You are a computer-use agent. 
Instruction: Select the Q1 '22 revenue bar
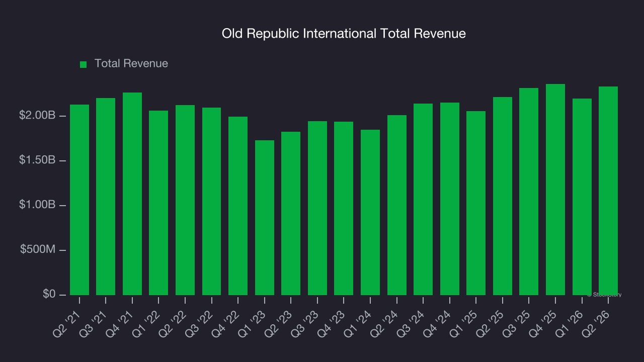(x=158, y=203)
